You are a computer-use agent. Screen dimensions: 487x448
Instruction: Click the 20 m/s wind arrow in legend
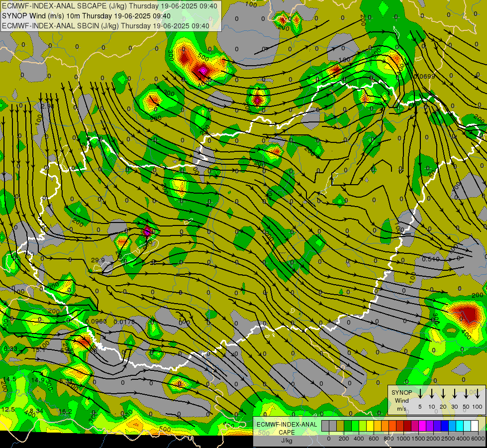(x=443, y=394)
